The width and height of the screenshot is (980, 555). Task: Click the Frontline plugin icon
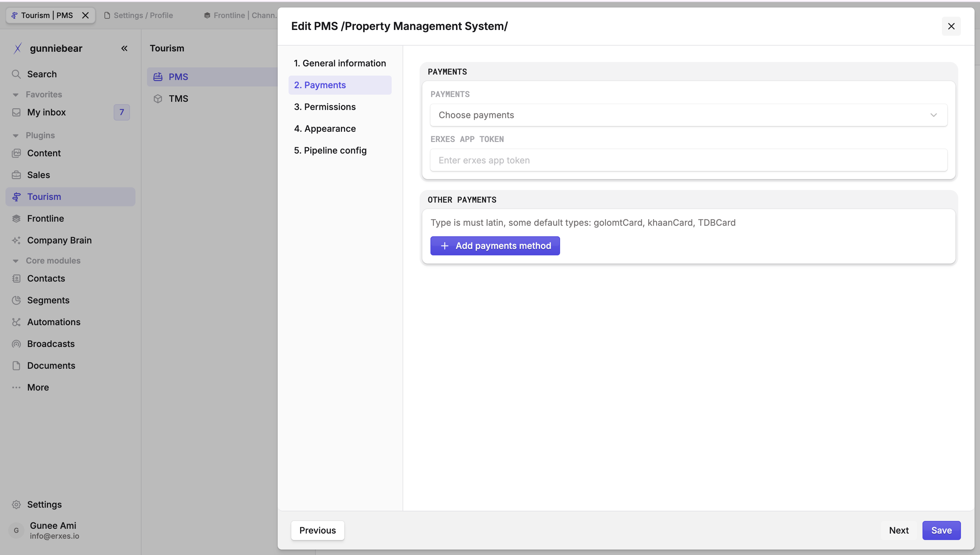point(16,218)
